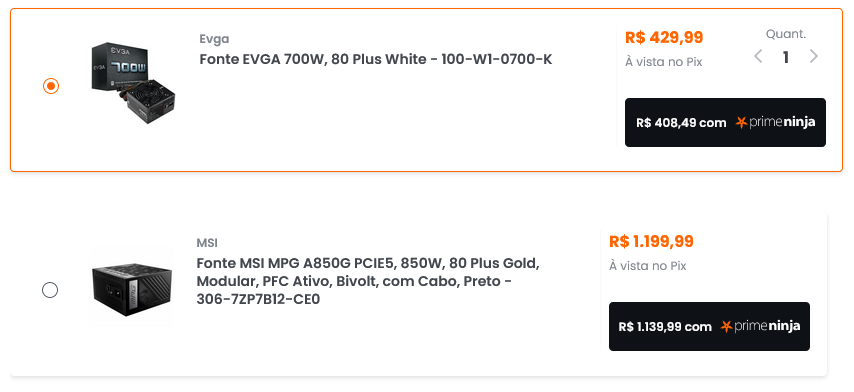Open Fonte MSI MPG A850G PCIE5 title
The width and height of the screenshot is (854, 392).
[368, 281]
